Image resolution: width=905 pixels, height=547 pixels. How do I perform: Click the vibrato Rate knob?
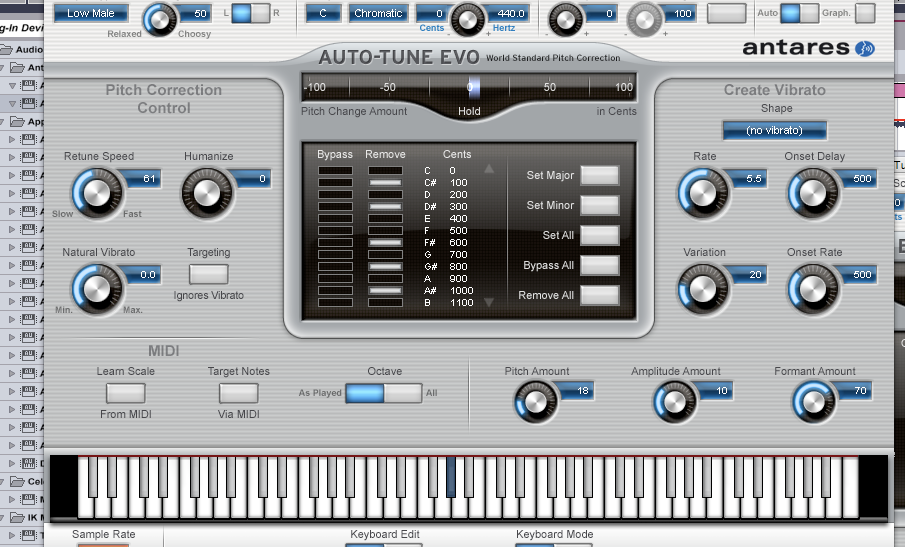[703, 193]
